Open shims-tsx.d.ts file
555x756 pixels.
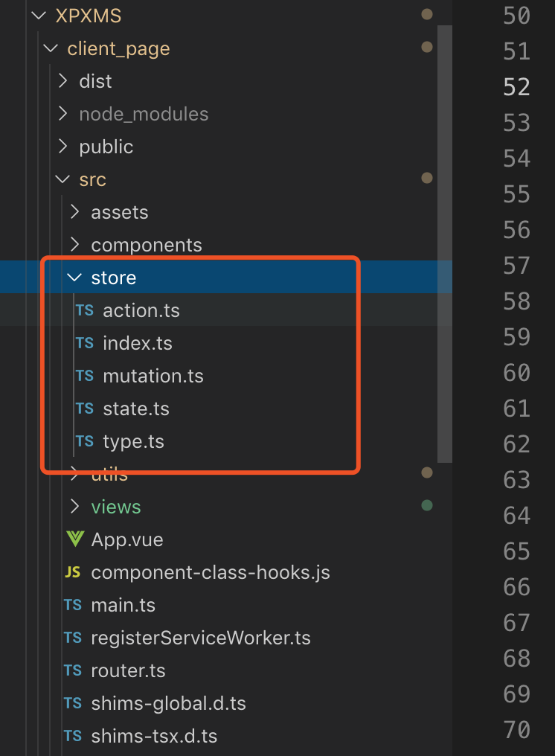coord(154,736)
